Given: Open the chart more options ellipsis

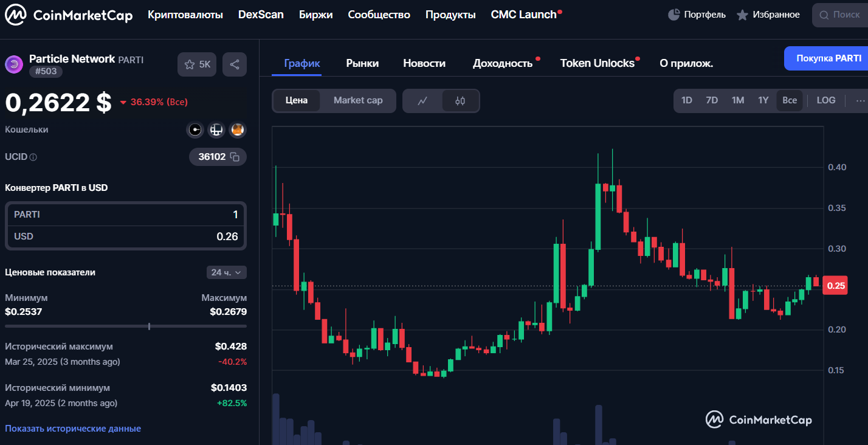Looking at the screenshot, I should coord(860,100).
